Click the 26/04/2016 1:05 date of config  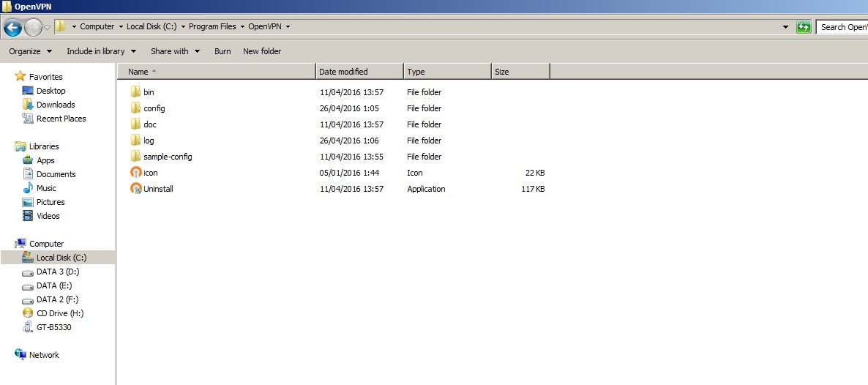pyautogui.click(x=349, y=108)
